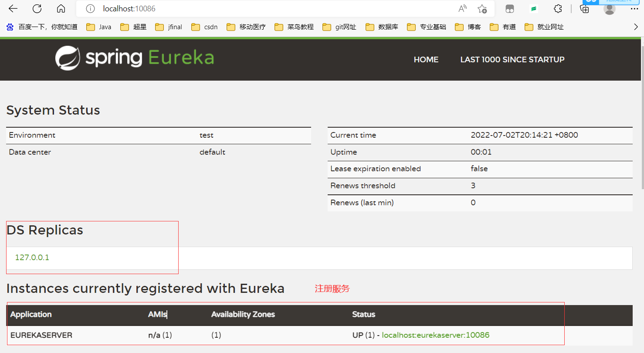This screenshot has width=644, height=353.
Task: Open the 专业基础 bookmarks folder
Action: pyautogui.click(x=427, y=27)
